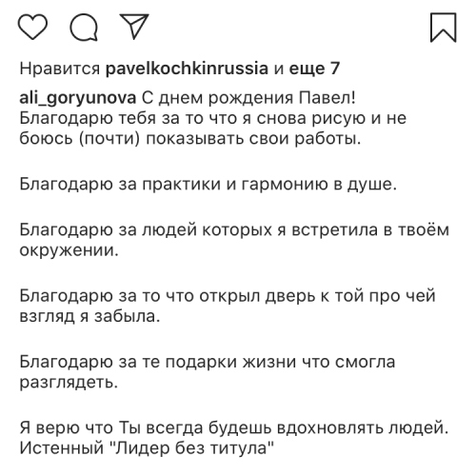
Task: View the other likers via "еще 7"
Action: click(314, 69)
